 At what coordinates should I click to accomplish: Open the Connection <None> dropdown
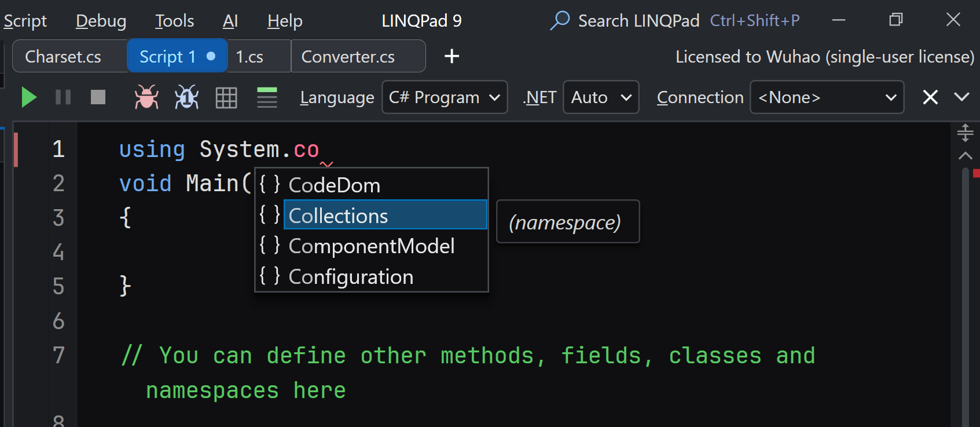(x=827, y=97)
